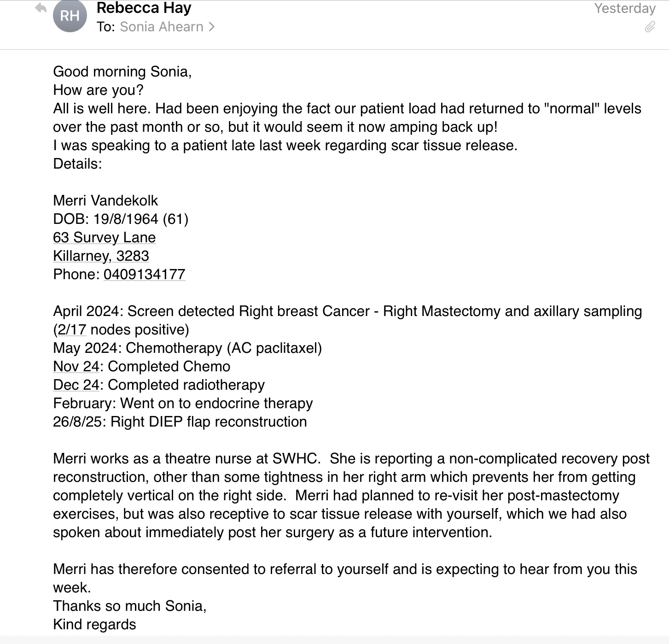Expand recipient details chevron beside Sonia Ahearn
The width and height of the screenshot is (669, 644).
pyautogui.click(x=211, y=27)
